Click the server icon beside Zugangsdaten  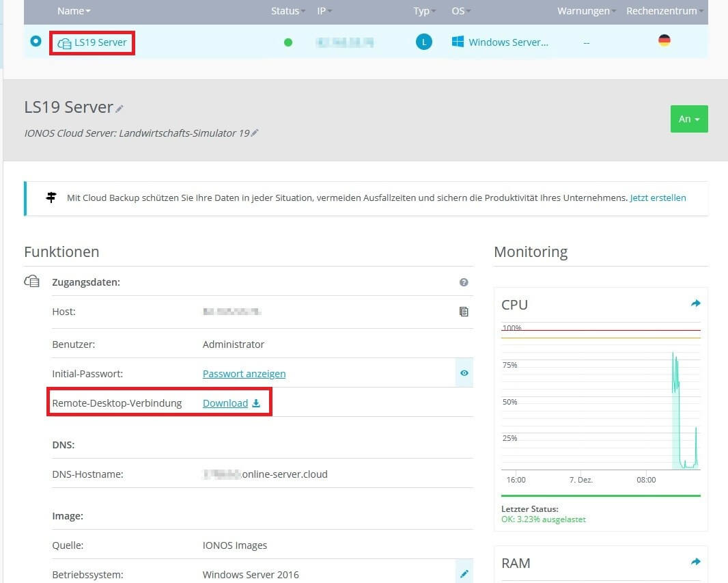click(x=31, y=281)
